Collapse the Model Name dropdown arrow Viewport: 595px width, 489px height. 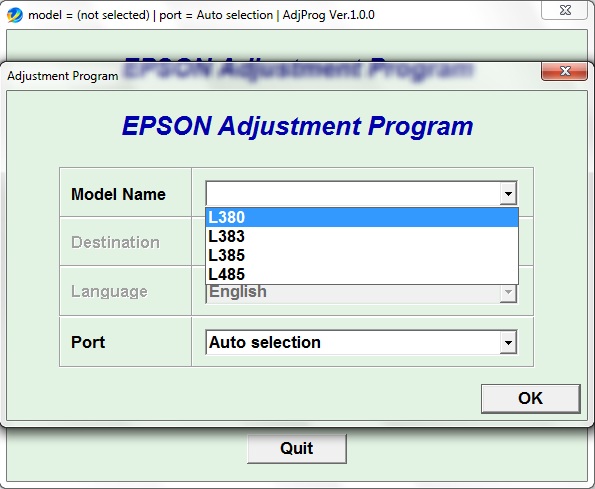508,194
